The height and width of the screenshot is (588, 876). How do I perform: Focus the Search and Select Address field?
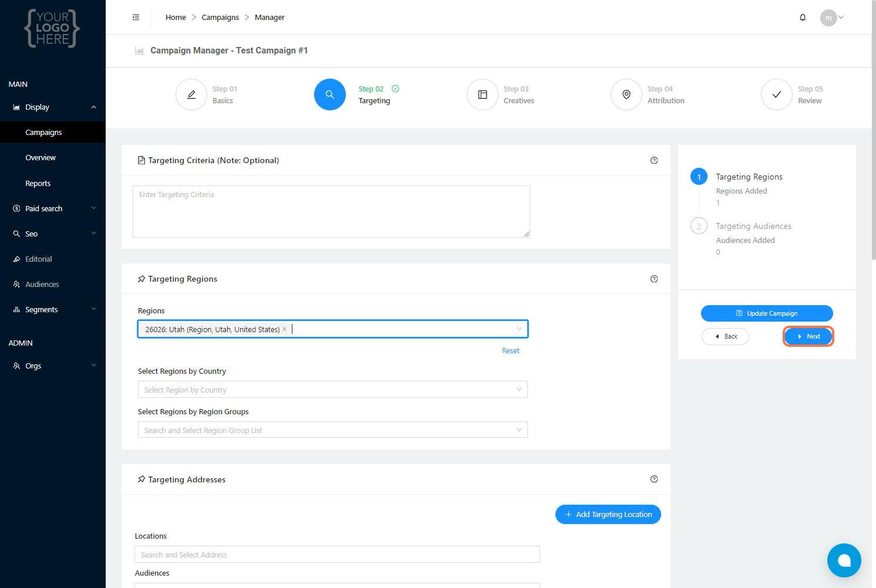337,555
